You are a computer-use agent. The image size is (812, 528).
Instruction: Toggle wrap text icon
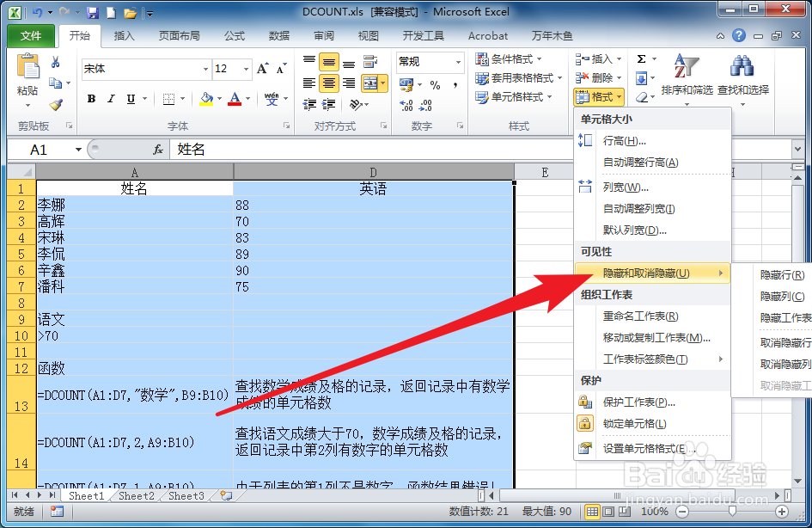pos(369,62)
